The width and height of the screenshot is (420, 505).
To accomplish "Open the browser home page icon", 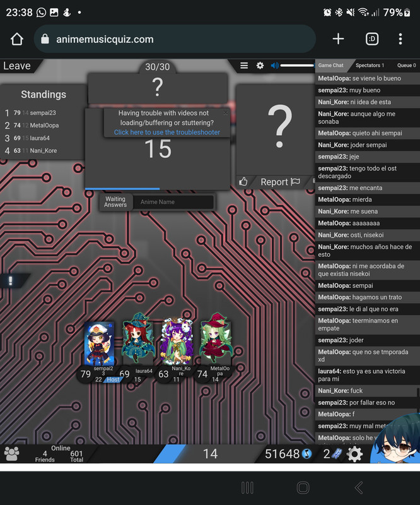I will 17,39.
